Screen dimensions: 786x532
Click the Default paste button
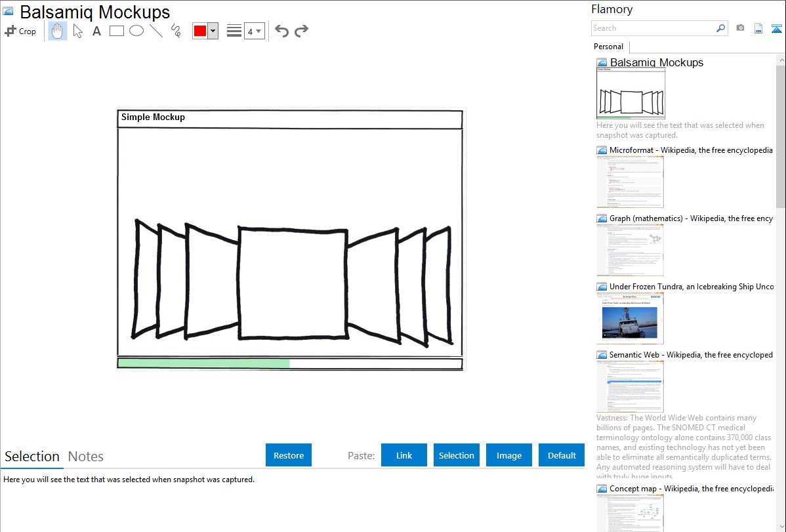coord(562,455)
